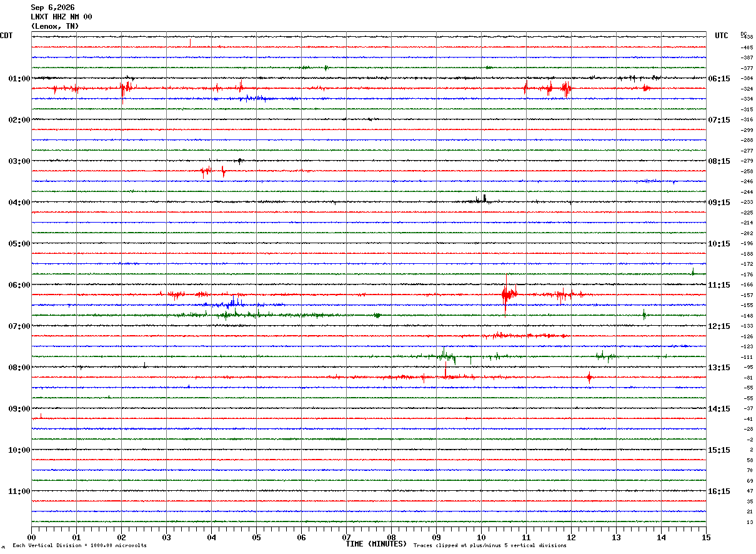Click the 09:15 UTC time label
This screenshot has width=756, height=554.
click(x=719, y=203)
